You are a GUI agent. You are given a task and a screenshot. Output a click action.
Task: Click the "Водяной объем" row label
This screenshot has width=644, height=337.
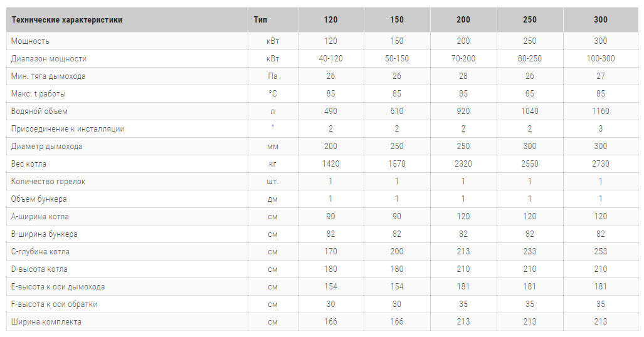pyautogui.click(x=40, y=111)
